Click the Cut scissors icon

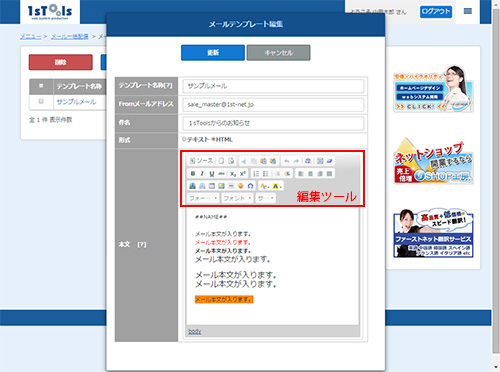(244, 161)
